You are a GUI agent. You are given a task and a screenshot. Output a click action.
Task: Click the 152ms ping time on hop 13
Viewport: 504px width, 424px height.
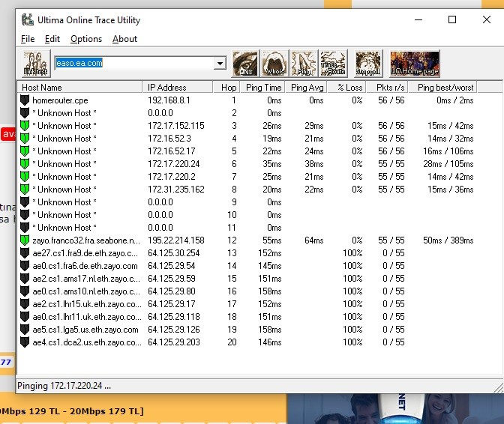click(x=270, y=253)
